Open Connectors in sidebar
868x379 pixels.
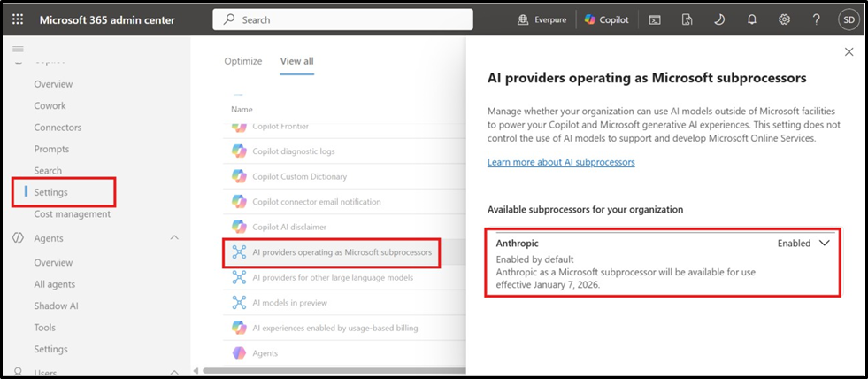[58, 128]
